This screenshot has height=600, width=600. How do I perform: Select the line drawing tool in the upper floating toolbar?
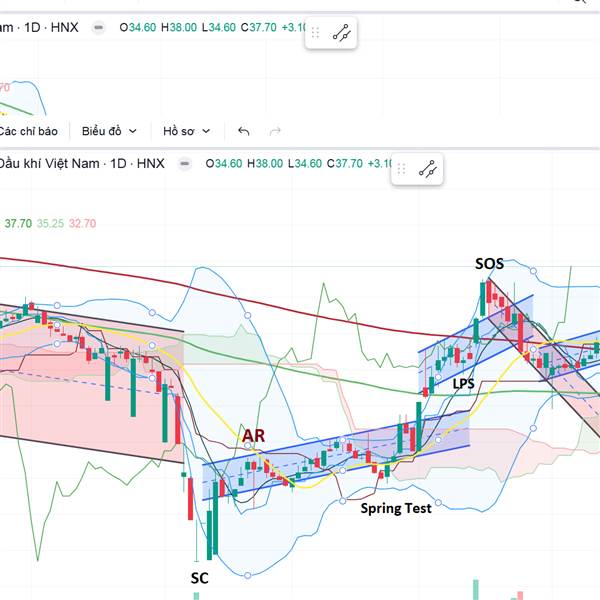(341, 33)
